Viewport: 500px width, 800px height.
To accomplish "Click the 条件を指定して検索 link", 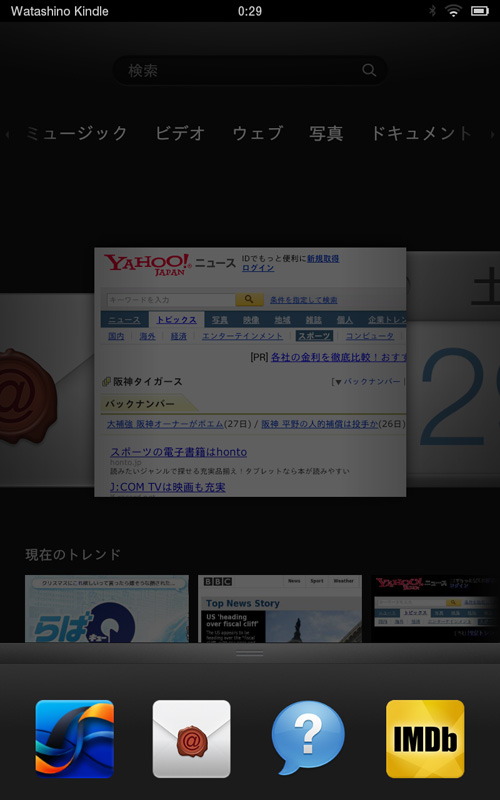I will click(304, 300).
